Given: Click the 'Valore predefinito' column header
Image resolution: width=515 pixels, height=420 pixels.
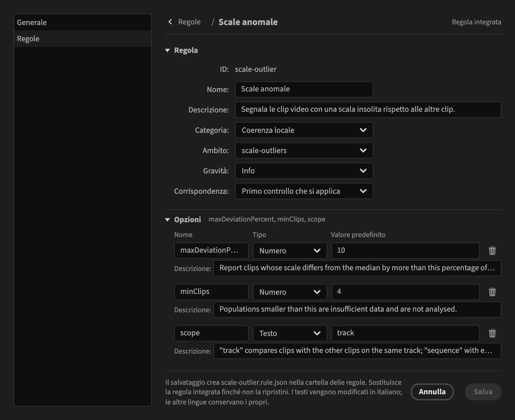Looking at the screenshot, I should [x=358, y=235].
